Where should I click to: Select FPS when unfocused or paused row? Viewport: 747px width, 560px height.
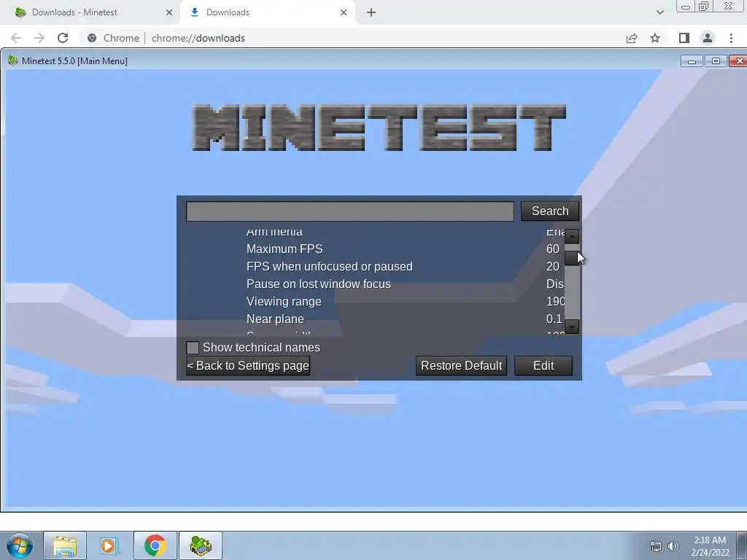coord(375,267)
